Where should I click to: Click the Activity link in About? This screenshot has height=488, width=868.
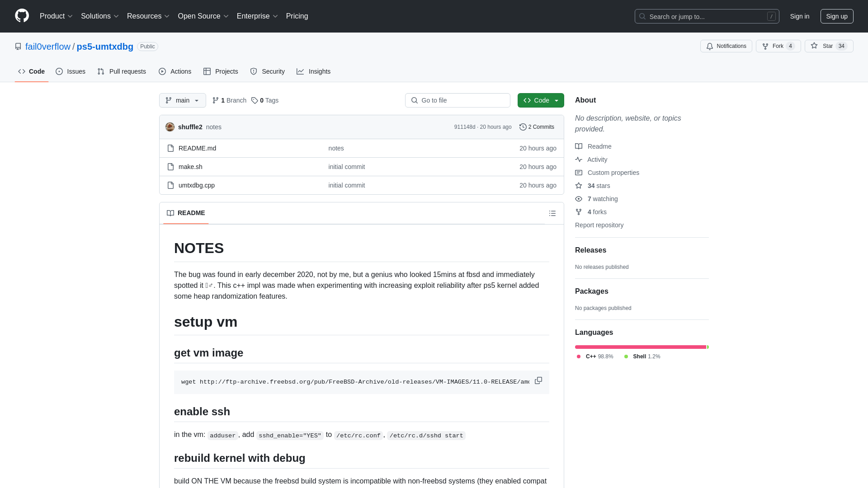point(597,159)
